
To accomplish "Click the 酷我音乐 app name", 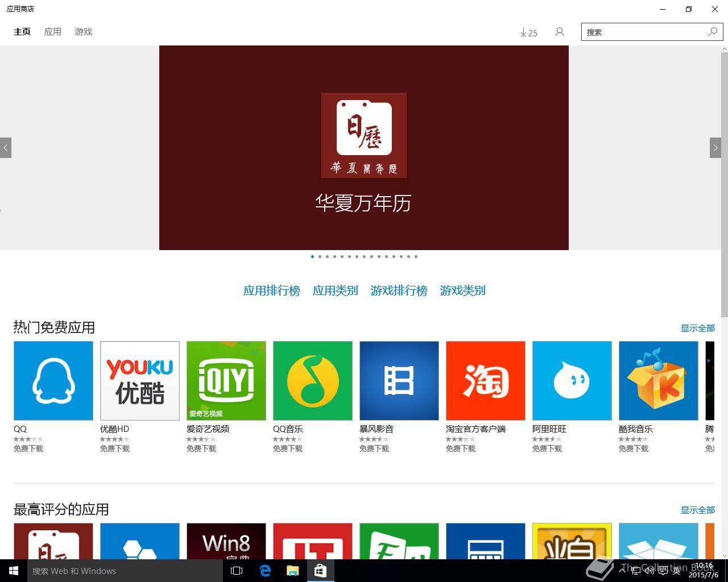I will coord(636,429).
